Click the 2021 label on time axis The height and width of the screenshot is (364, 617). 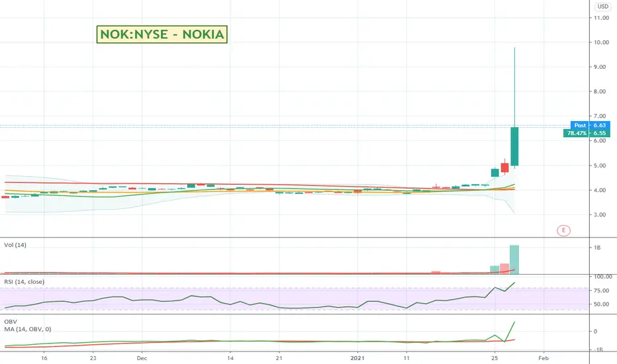pos(357,358)
